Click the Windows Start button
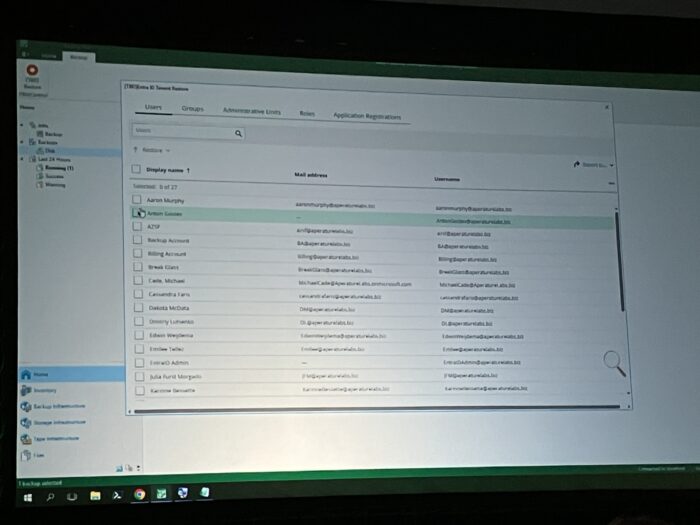 28,497
